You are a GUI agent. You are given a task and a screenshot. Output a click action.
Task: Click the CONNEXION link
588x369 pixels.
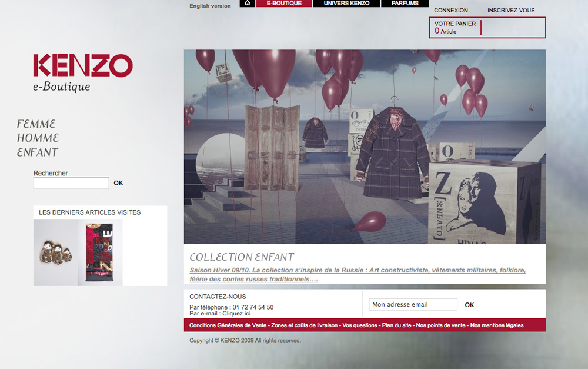point(451,11)
